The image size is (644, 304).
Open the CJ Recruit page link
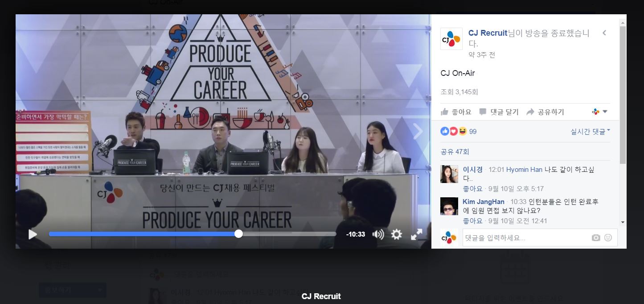coord(488,33)
